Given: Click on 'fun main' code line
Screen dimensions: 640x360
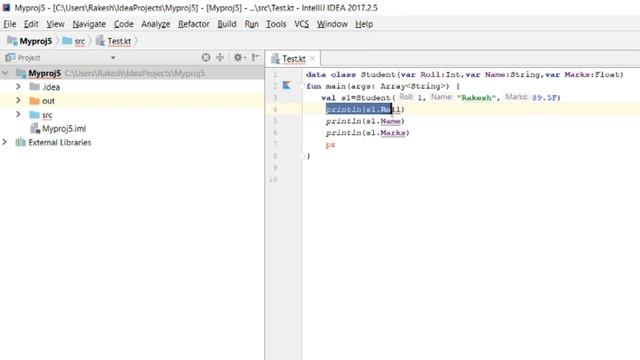Looking at the screenshot, I should pyautogui.click(x=383, y=86).
